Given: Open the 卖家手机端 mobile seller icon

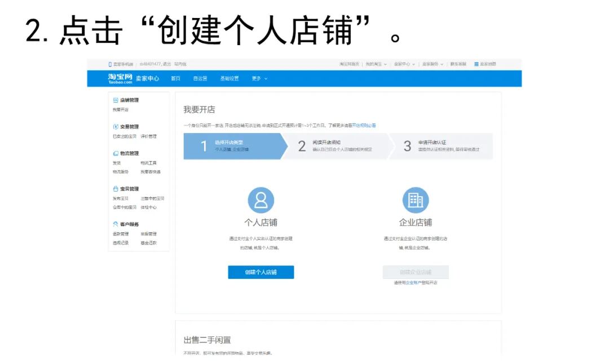Looking at the screenshot, I should [110, 63].
